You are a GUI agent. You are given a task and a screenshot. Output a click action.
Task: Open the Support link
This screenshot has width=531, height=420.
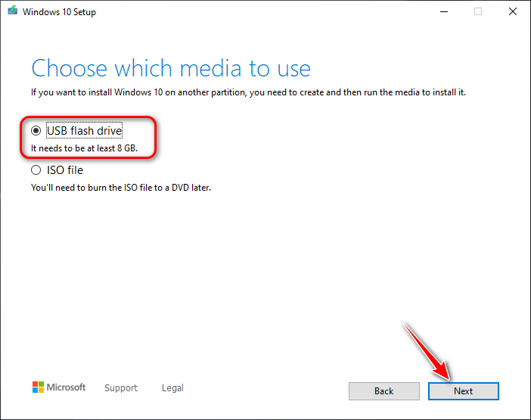click(x=121, y=387)
